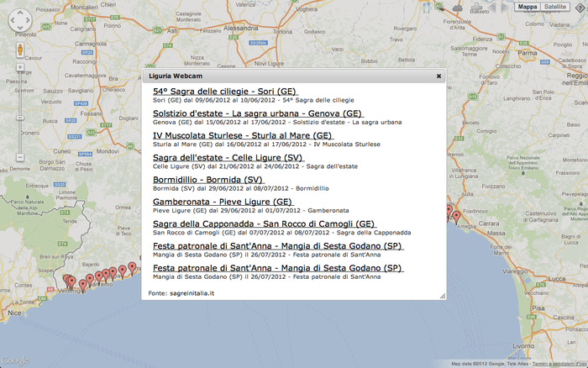This screenshot has height=368, width=588.
Task: Switch to Satellite map view
Action: [x=555, y=7]
